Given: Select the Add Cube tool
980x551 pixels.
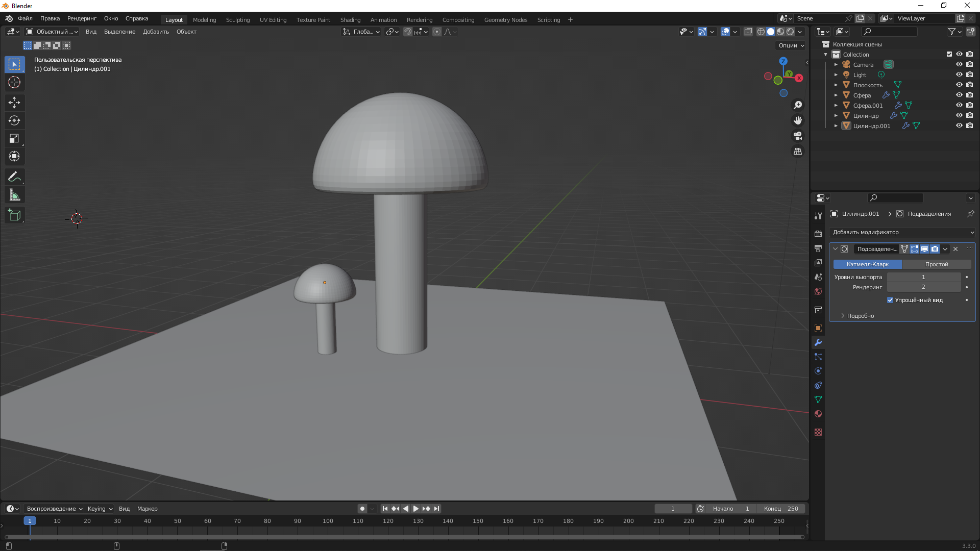Looking at the screenshot, I should pyautogui.click(x=14, y=215).
